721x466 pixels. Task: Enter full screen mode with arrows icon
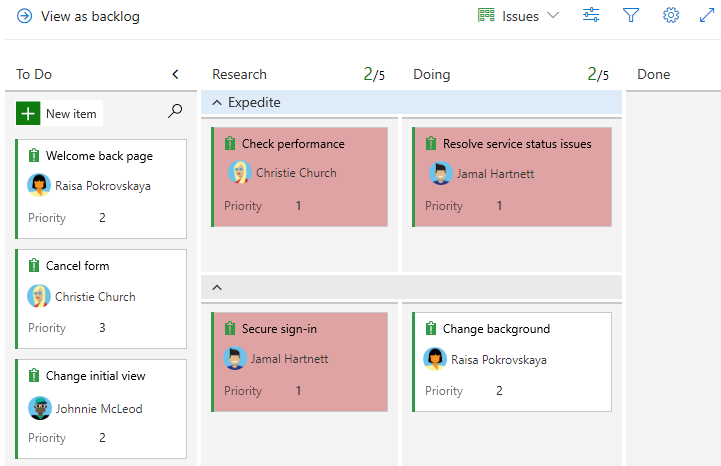[x=706, y=16]
